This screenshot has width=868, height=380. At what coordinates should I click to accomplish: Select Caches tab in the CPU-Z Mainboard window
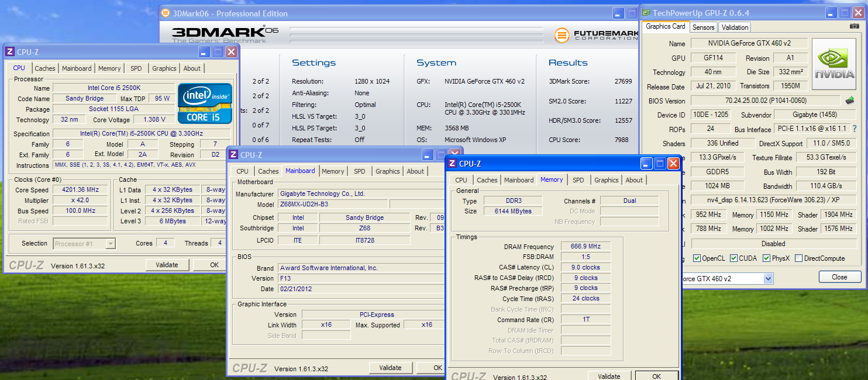[268, 171]
